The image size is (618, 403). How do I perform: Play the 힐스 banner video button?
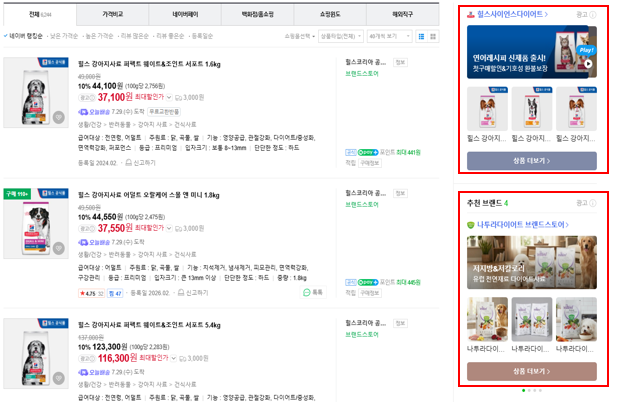point(588,63)
